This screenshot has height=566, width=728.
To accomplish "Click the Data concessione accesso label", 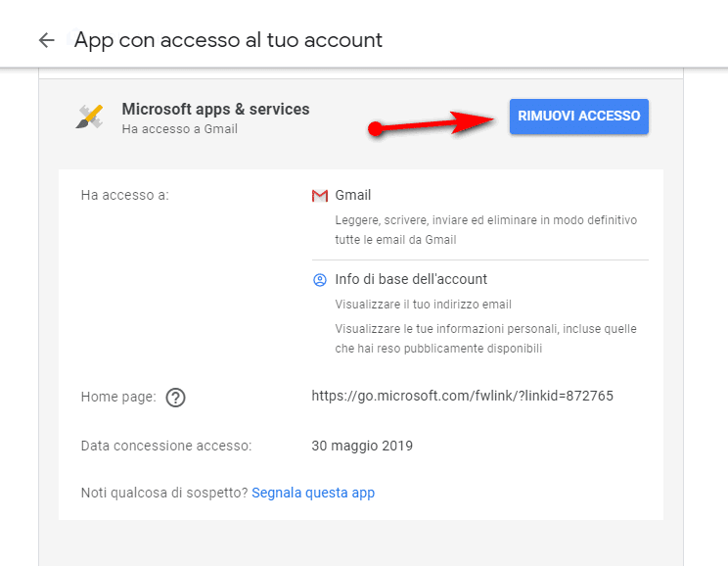I will click(166, 446).
